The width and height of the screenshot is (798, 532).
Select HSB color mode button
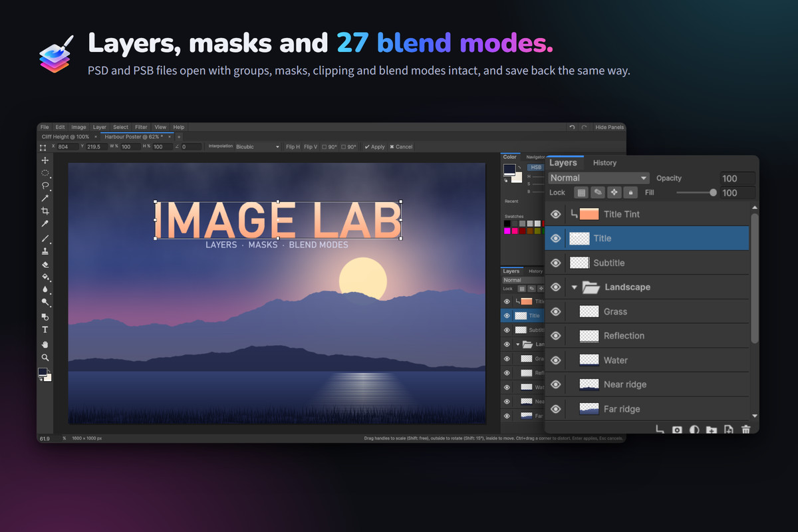(535, 168)
